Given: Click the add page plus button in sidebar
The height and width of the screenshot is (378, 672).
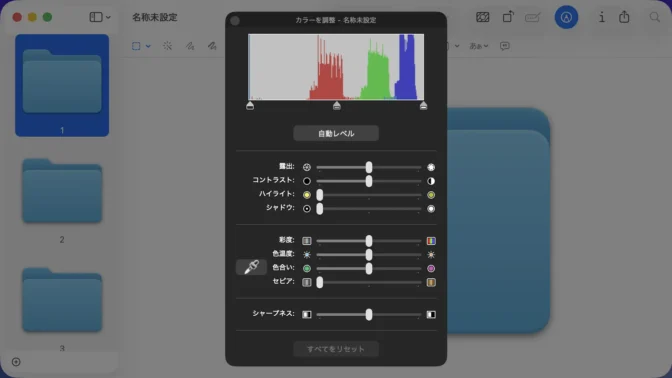Looking at the screenshot, I should (x=16, y=362).
